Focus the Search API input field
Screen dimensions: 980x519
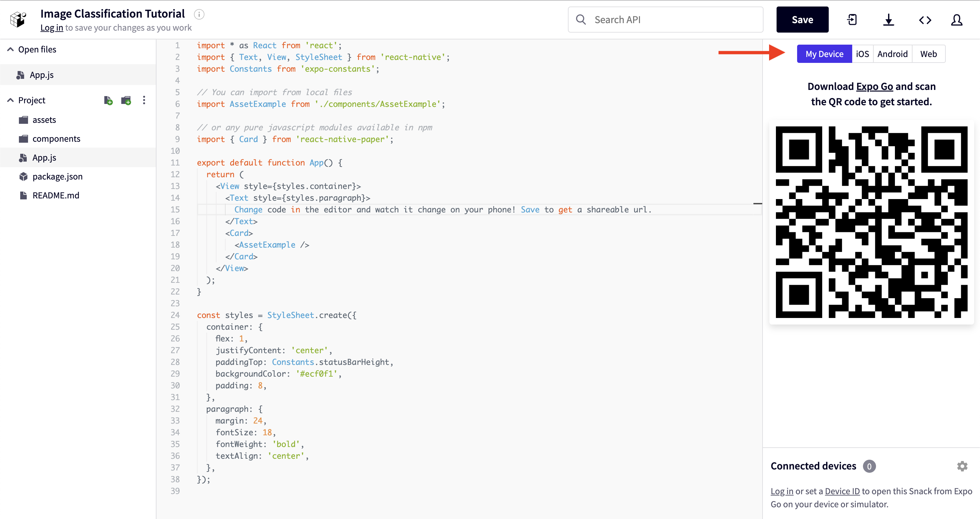click(665, 20)
